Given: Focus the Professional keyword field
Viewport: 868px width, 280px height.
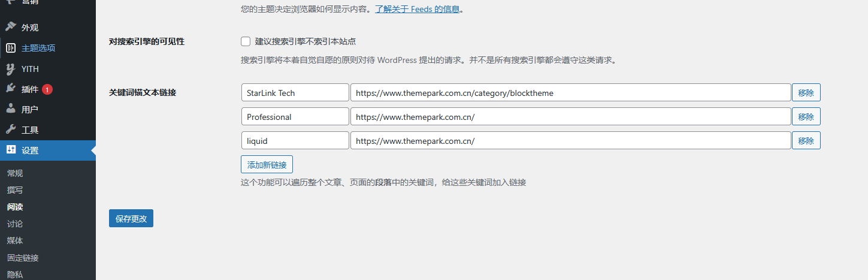Looking at the screenshot, I should click(295, 117).
